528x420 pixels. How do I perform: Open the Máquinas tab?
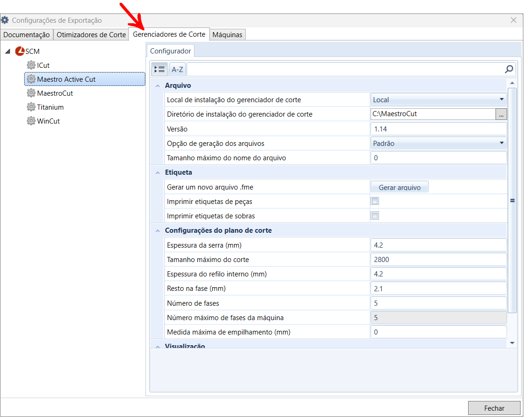227,35
